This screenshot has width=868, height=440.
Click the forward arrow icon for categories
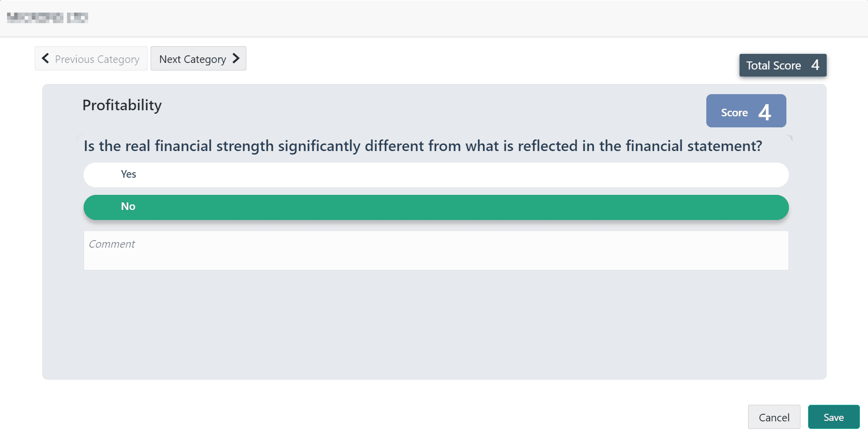click(235, 58)
